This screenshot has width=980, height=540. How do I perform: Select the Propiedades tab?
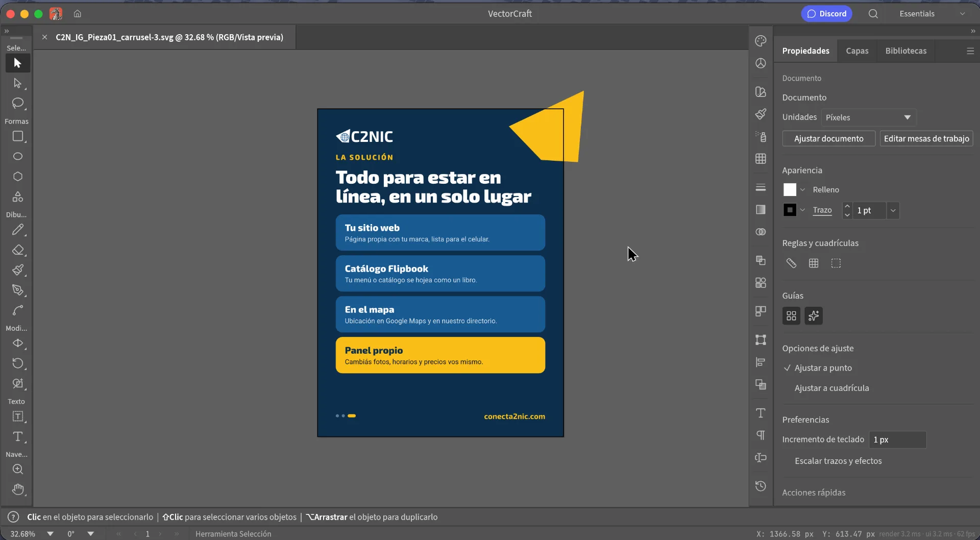(x=805, y=51)
